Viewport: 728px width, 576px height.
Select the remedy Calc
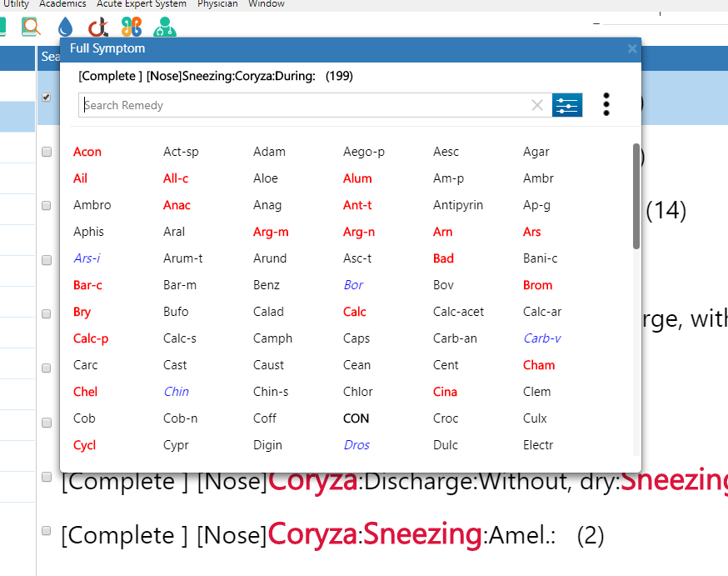coord(355,311)
